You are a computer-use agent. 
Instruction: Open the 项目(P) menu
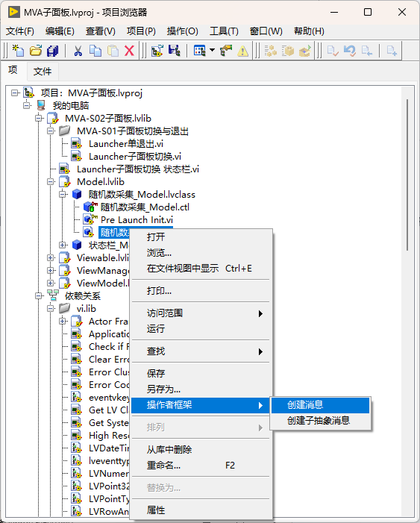coord(141,31)
